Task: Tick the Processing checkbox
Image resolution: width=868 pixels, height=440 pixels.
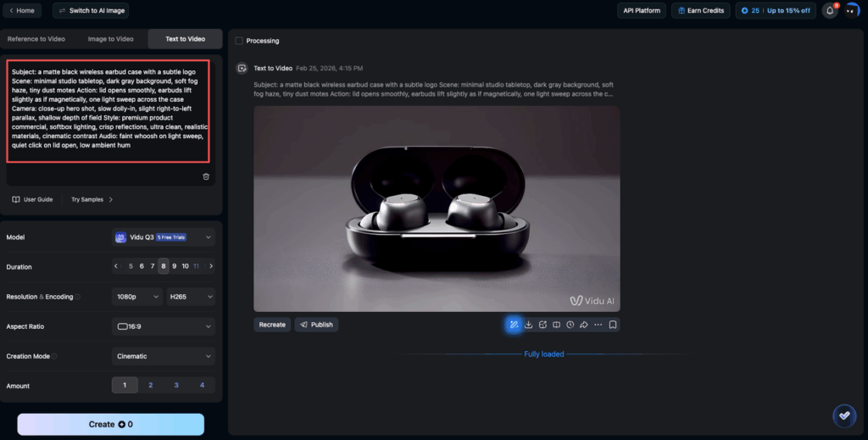Action: 239,41
